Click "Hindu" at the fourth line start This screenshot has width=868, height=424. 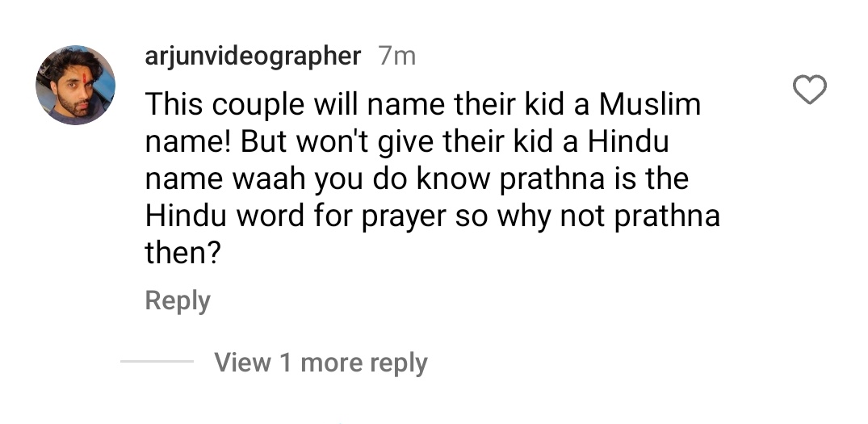tap(186, 216)
